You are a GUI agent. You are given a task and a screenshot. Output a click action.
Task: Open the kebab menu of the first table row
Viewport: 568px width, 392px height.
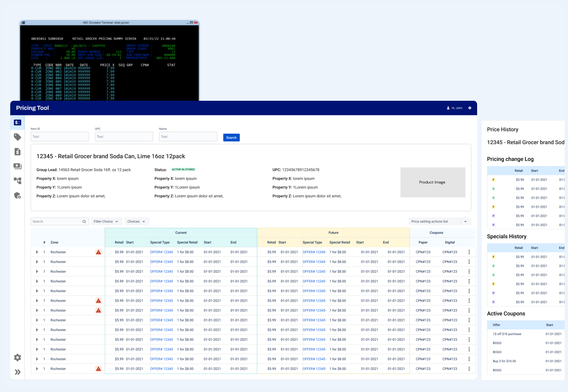469,252
